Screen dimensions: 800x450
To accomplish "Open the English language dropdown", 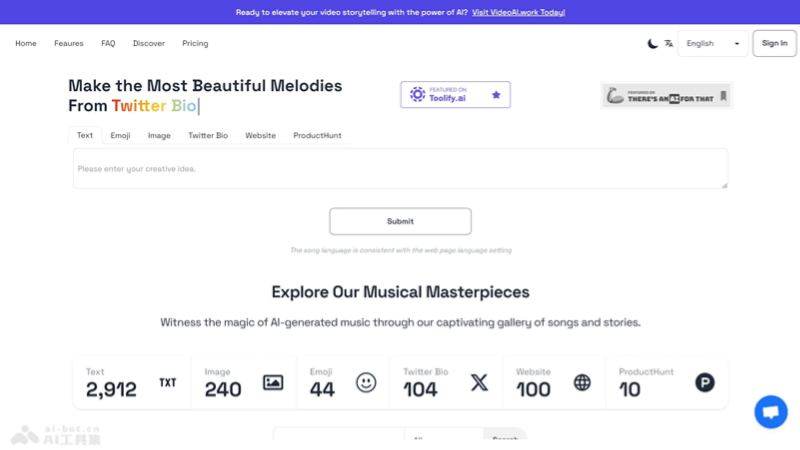I will [x=712, y=44].
